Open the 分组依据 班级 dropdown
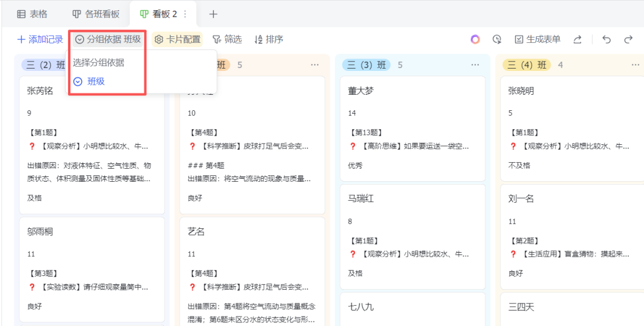This screenshot has height=326, width=644. [109, 39]
